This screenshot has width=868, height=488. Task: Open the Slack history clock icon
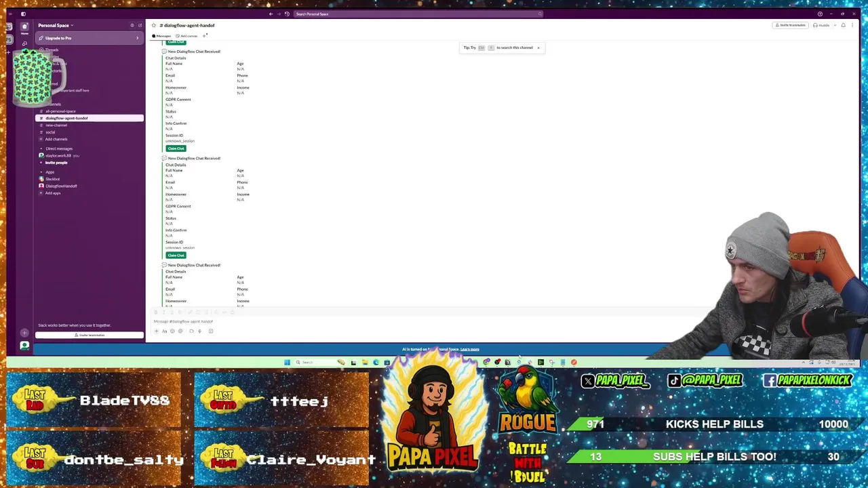pos(287,14)
